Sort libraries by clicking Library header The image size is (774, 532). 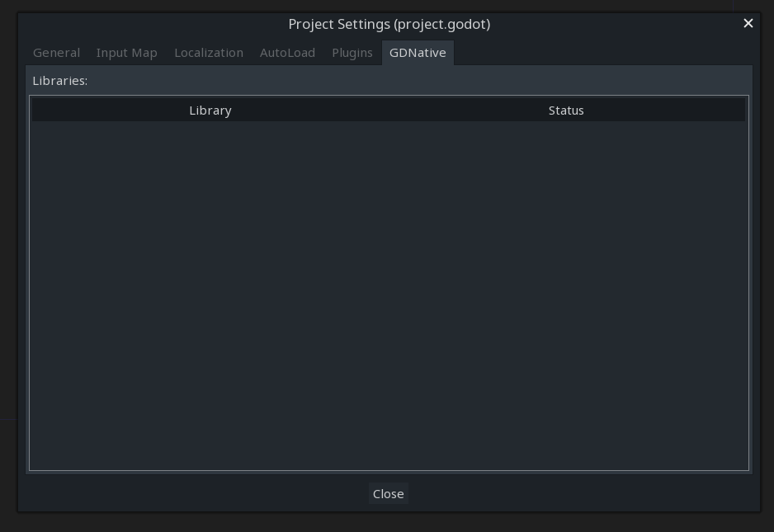[210, 110]
